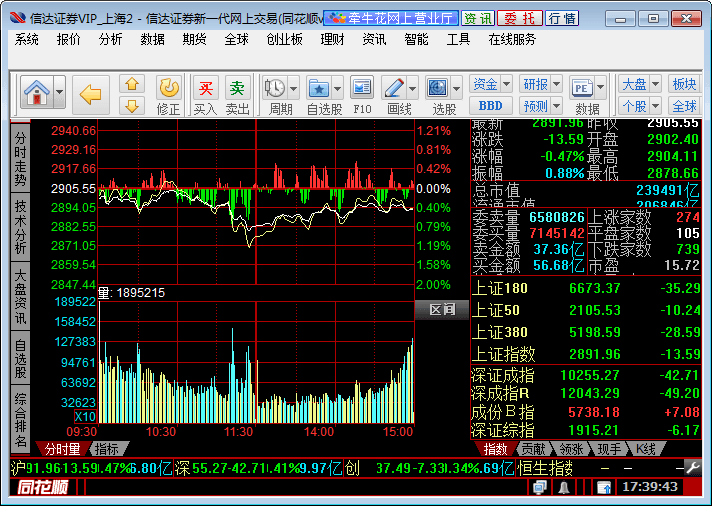Expand the 画线 dropdown arrow
The height and width of the screenshot is (506, 712).
(x=412, y=88)
